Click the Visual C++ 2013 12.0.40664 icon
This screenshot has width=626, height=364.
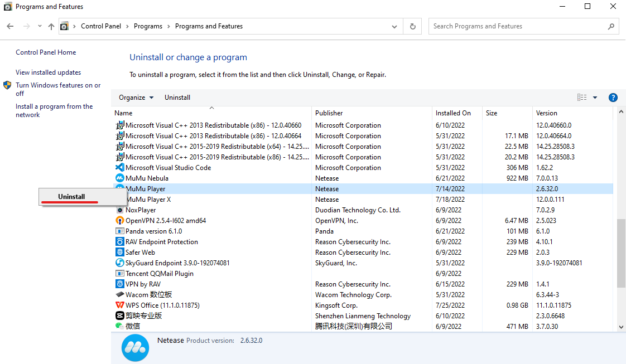click(x=119, y=136)
